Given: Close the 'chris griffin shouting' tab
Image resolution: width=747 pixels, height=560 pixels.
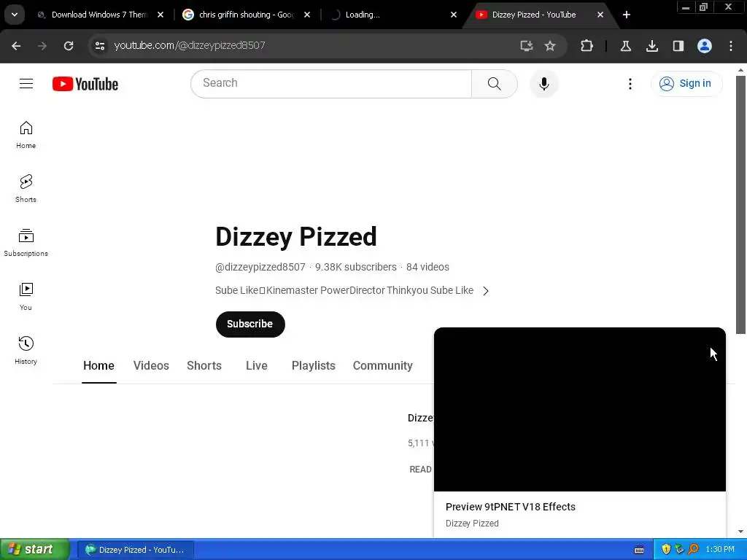Looking at the screenshot, I should tap(307, 15).
